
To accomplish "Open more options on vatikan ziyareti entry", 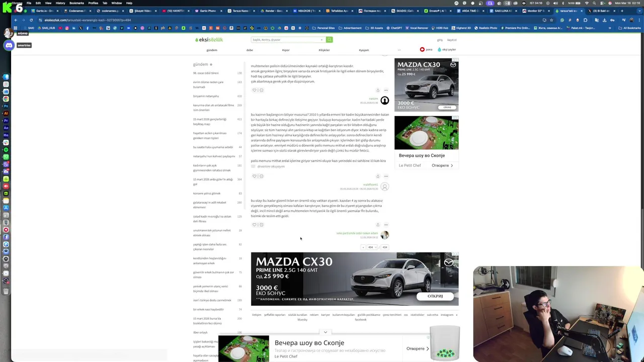I will (386, 225).
